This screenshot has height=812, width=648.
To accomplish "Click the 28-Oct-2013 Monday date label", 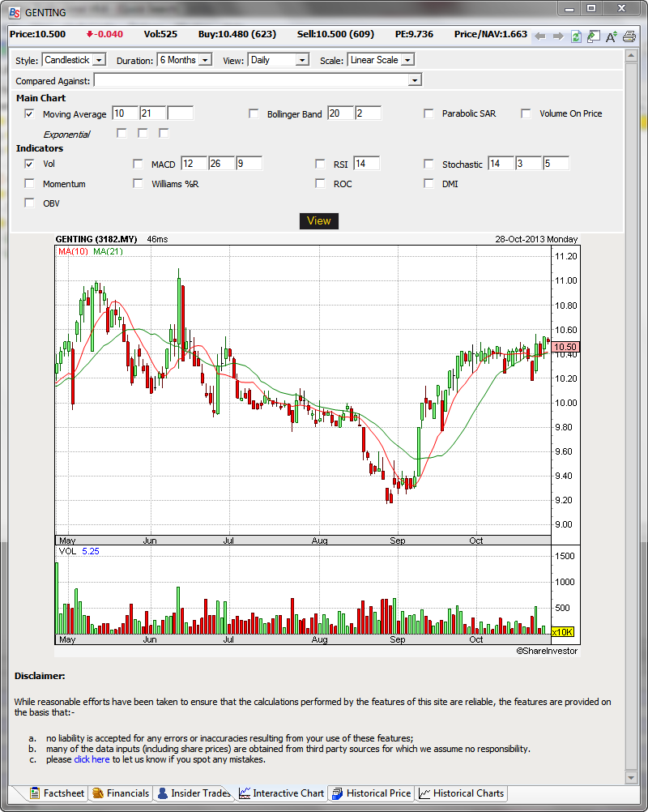I will point(536,239).
